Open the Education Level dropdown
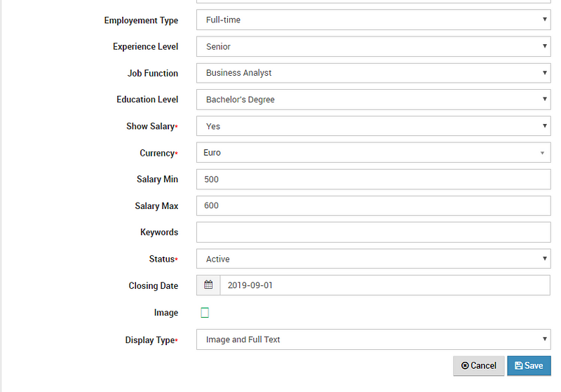The width and height of the screenshot is (561, 392). click(x=374, y=100)
